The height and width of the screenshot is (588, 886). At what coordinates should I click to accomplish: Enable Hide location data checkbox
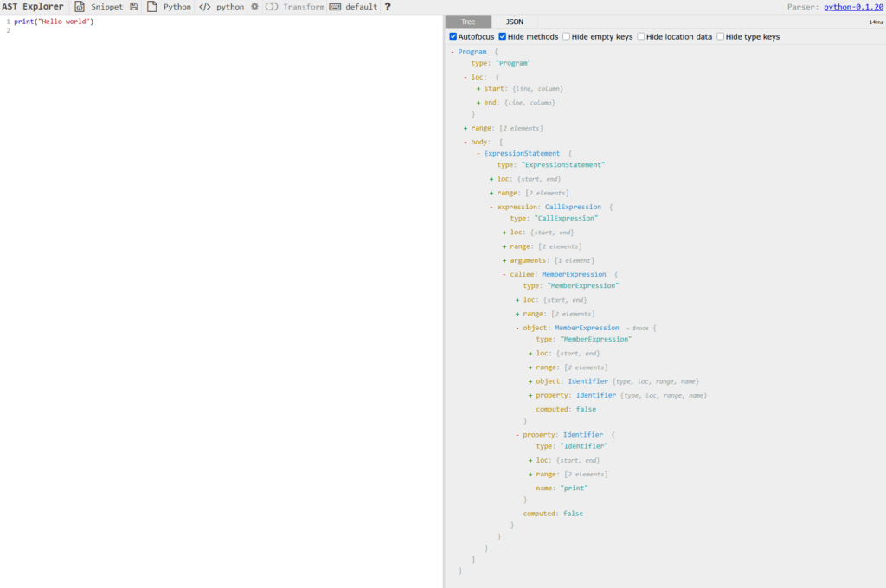click(x=641, y=37)
